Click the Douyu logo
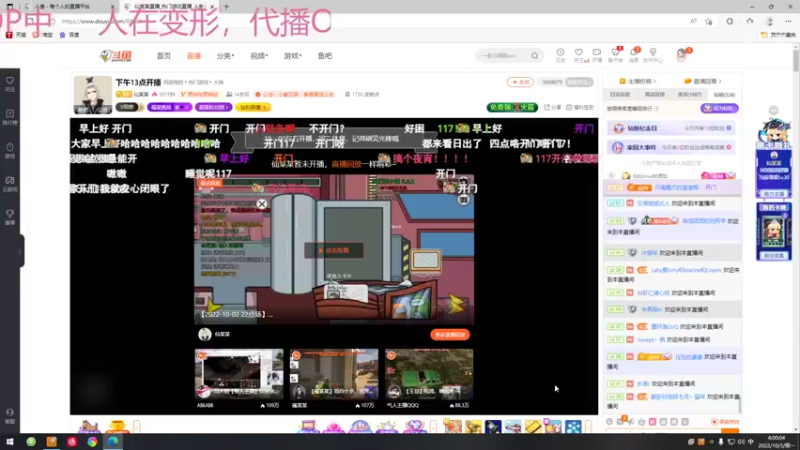This screenshot has height=450, width=800. tap(116, 56)
